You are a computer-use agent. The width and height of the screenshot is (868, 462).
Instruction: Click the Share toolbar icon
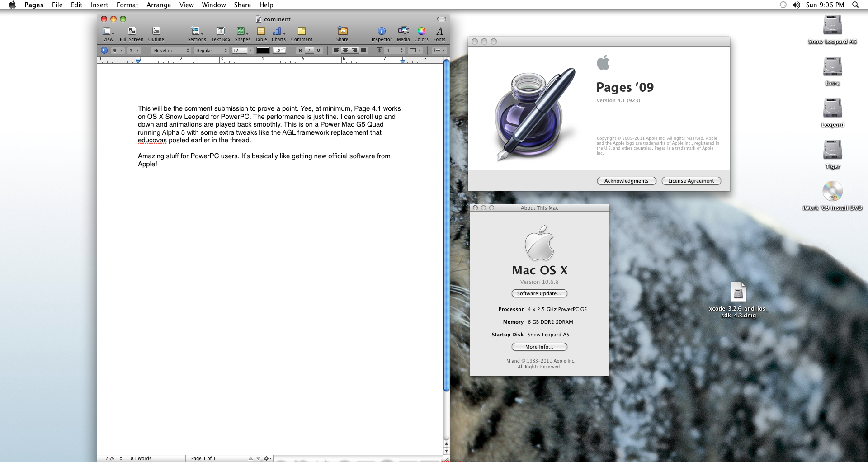click(342, 34)
